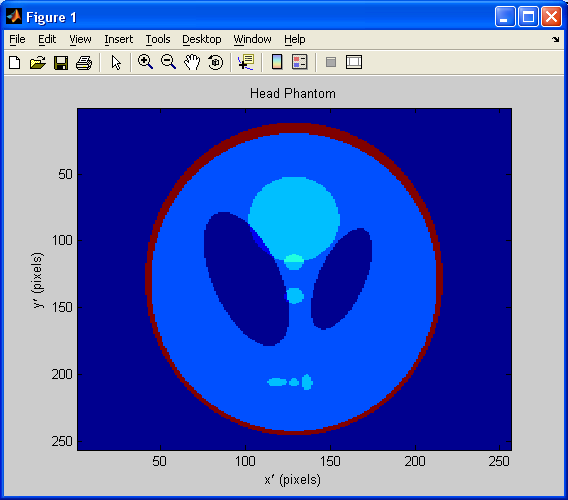
Task: Open the Desktop menu
Action: (x=202, y=39)
